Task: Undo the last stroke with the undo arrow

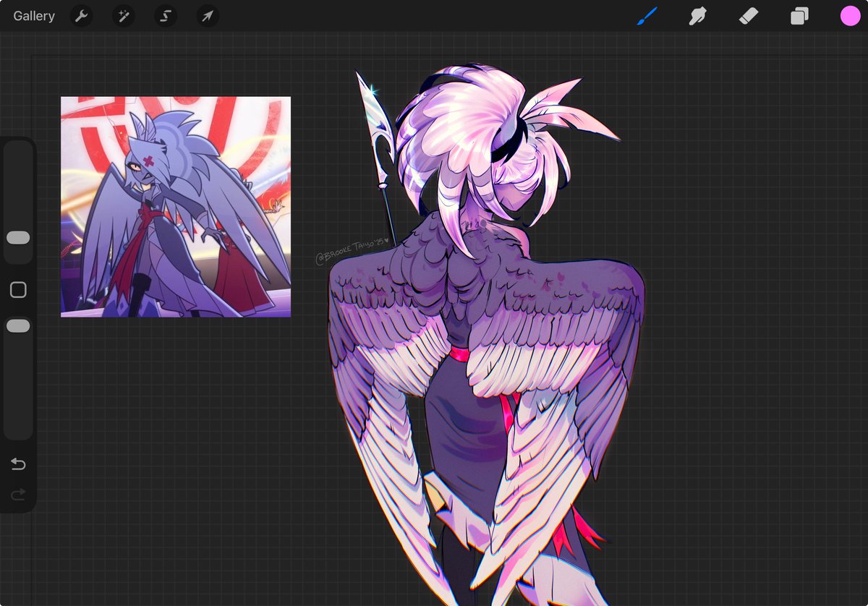Action: (x=18, y=464)
